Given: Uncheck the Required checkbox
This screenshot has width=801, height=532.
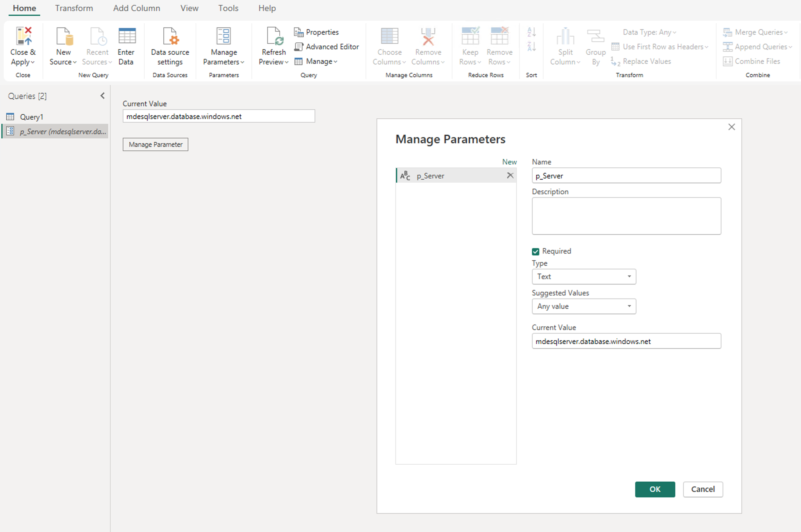Looking at the screenshot, I should [x=536, y=251].
